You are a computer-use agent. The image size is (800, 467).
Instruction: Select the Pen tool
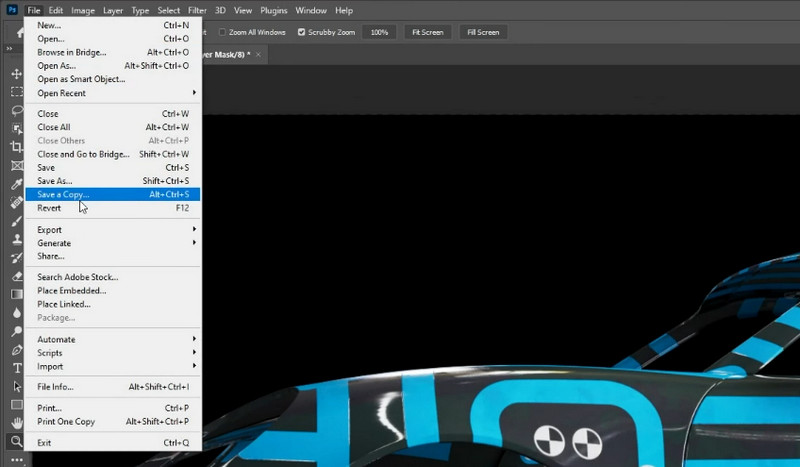point(16,350)
